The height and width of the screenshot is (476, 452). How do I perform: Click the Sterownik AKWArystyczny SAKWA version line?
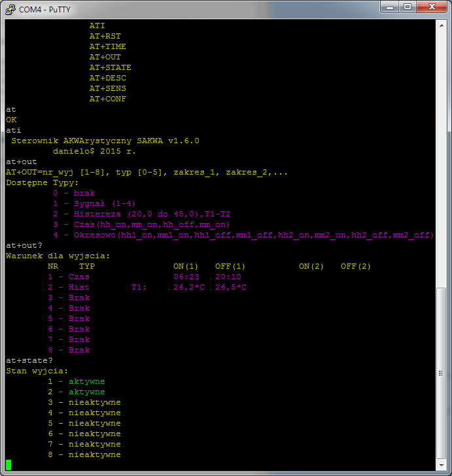[x=105, y=141]
